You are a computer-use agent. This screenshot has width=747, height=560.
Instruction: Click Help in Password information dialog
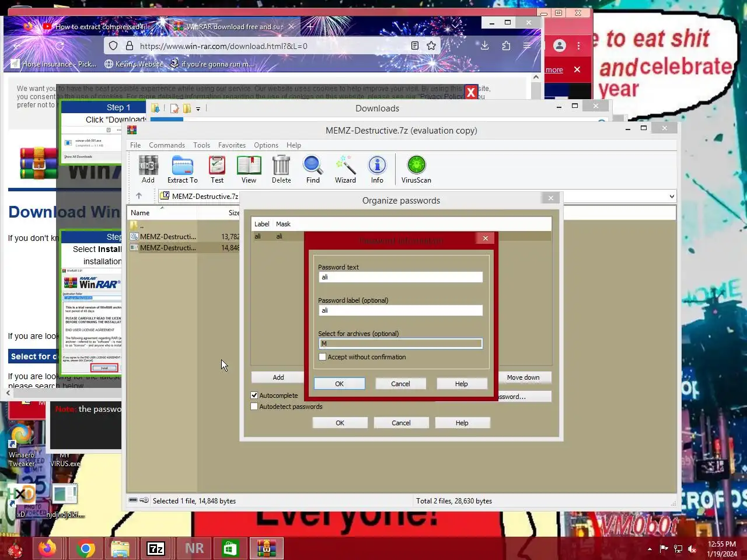461,384
